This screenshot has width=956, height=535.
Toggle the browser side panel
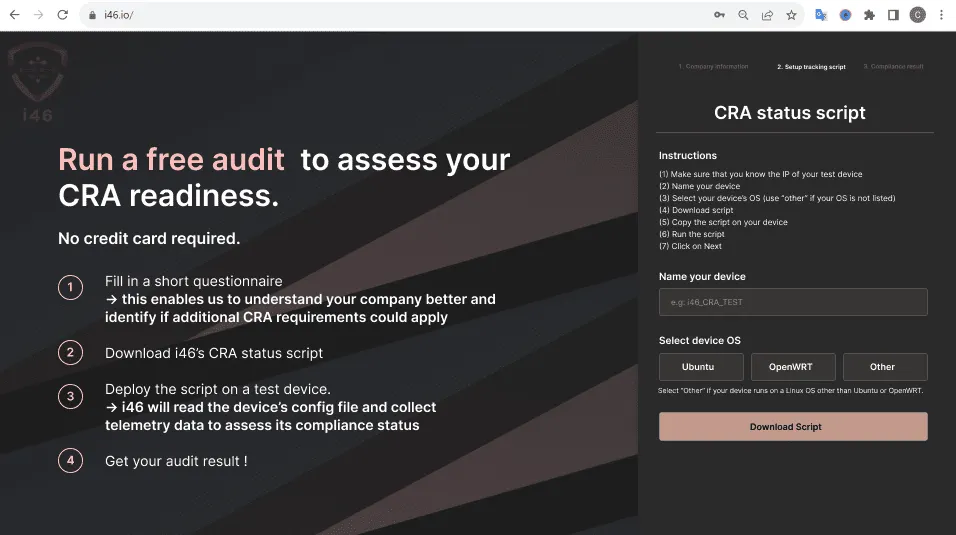[x=893, y=15]
